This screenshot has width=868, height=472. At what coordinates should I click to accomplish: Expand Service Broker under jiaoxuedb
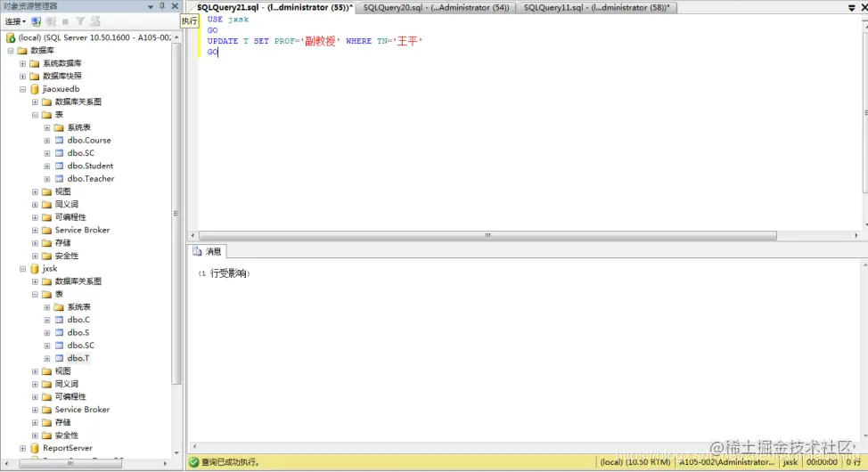point(35,230)
